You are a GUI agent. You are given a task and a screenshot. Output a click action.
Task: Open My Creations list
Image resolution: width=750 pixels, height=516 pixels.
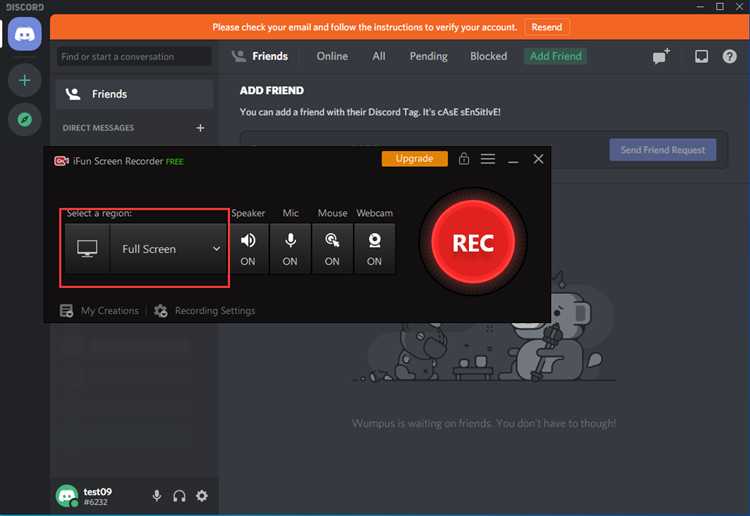[110, 311]
